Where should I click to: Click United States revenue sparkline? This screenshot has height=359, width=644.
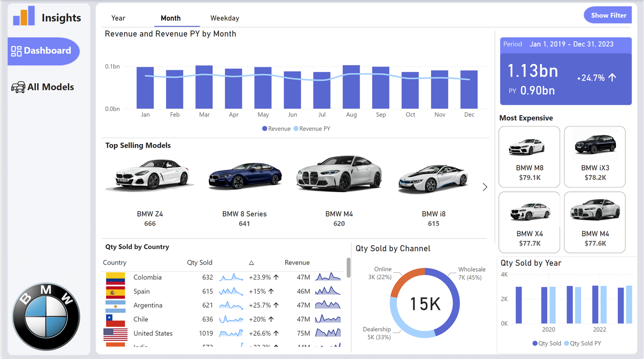point(328,333)
